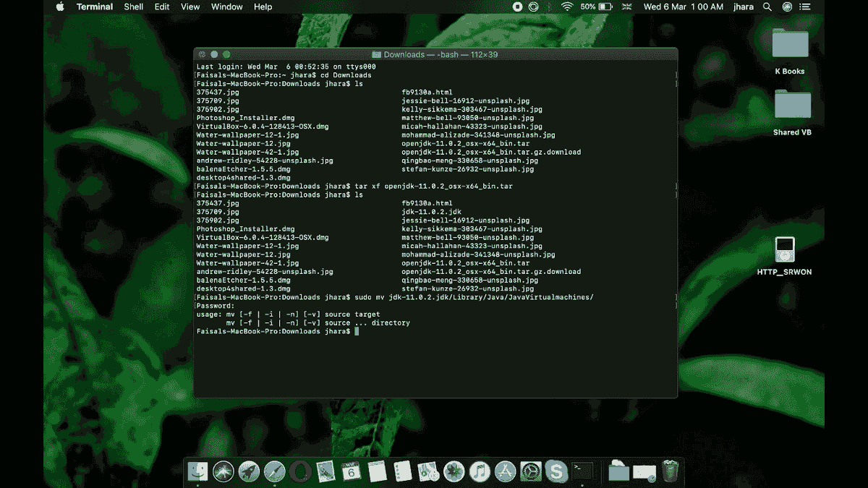Click the Terminal icon in Dock
Viewport: 868px width, 488px height.
click(582, 471)
